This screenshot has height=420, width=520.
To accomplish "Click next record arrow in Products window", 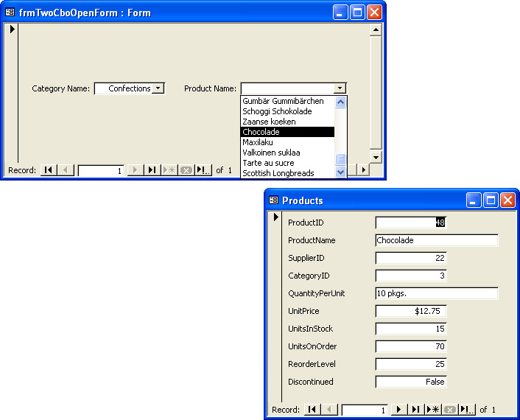I will (x=399, y=410).
